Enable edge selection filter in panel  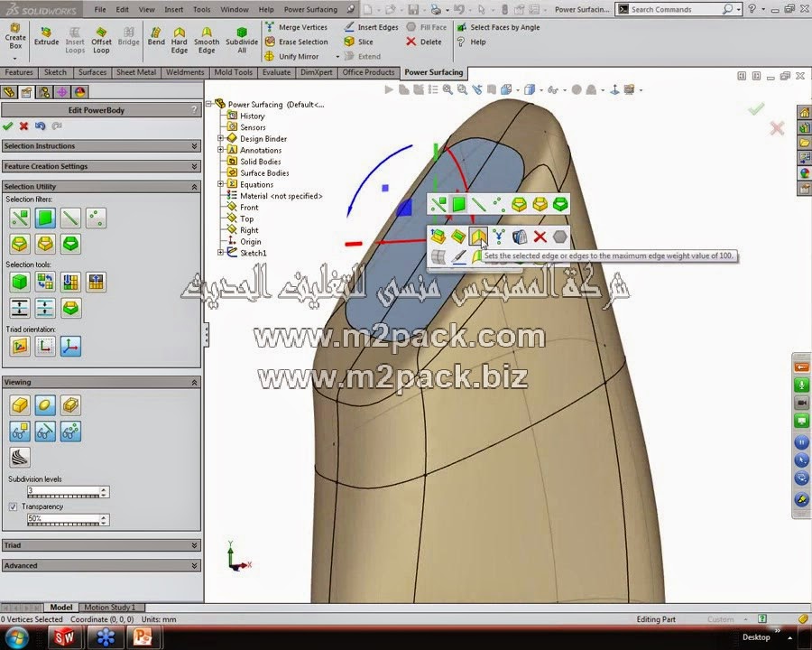70,218
